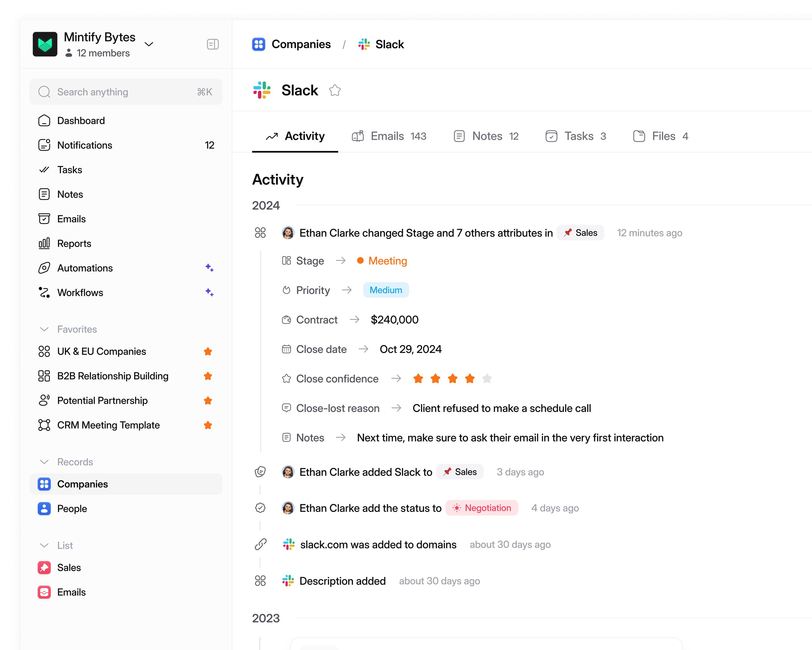Click the Close-lost reason comment icon

(x=287, y=408)
